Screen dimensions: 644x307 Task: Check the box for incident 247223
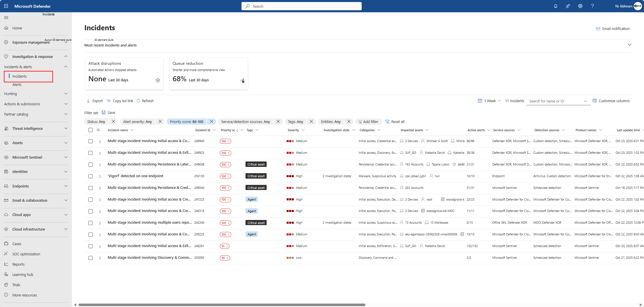[x=90, y=200]
